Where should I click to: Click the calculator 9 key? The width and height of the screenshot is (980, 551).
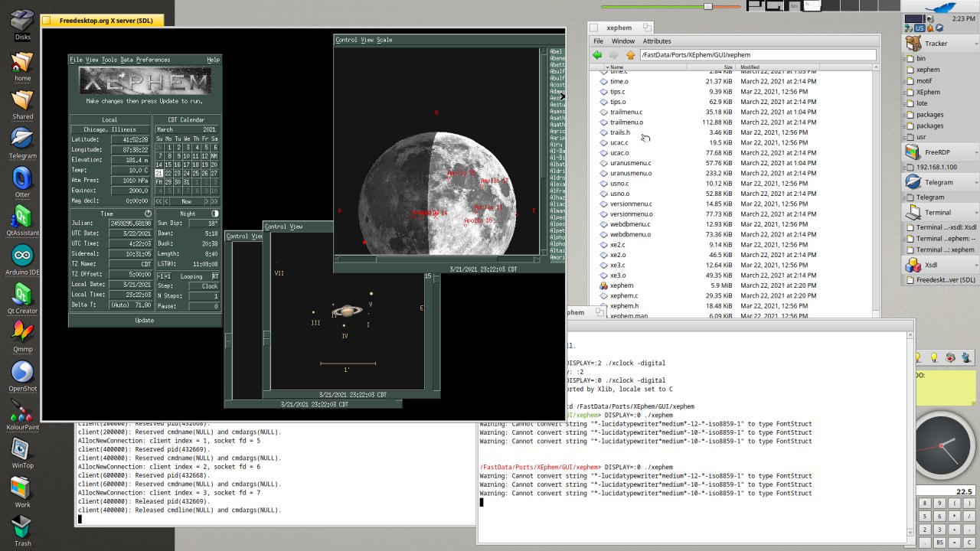(x=939, y=503)
